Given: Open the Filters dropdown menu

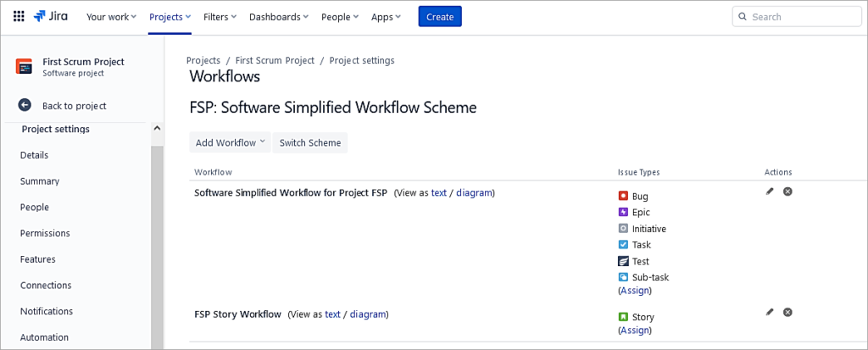Looking at the screenshot, I should (220, 17).
